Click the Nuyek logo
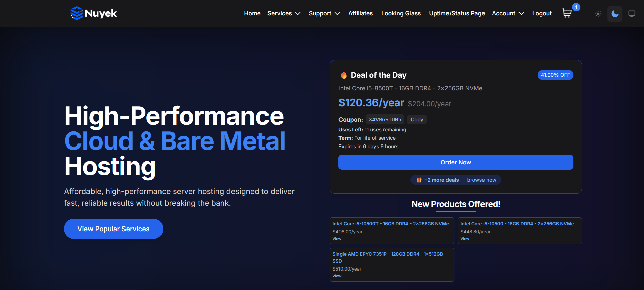 coord(94,13)
